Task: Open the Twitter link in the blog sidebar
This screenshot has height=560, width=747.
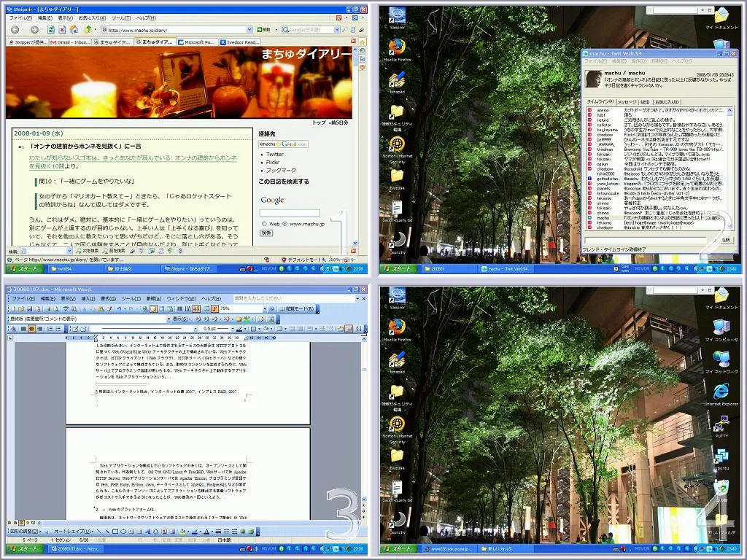Action: (274, 154)
